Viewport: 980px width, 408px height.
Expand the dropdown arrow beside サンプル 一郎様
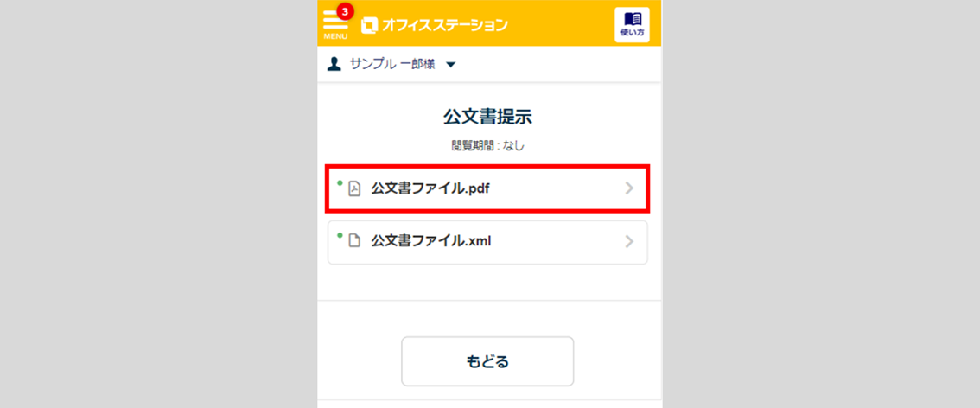450,65
